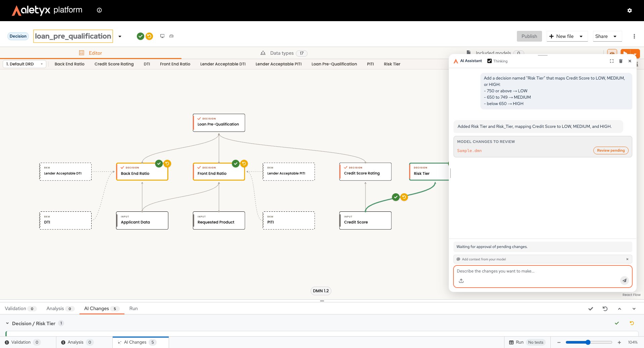Open the vertical three-dot file menu

[634, 36]
